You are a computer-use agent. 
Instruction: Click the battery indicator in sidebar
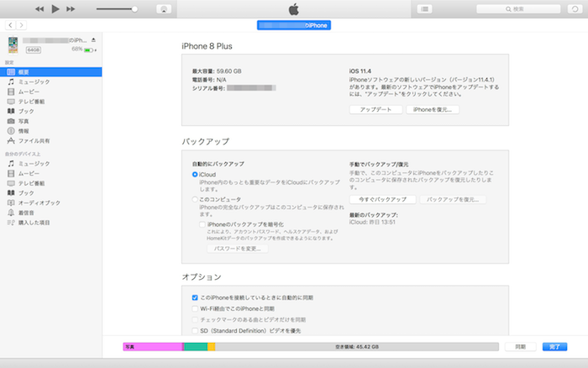point(89,50)
